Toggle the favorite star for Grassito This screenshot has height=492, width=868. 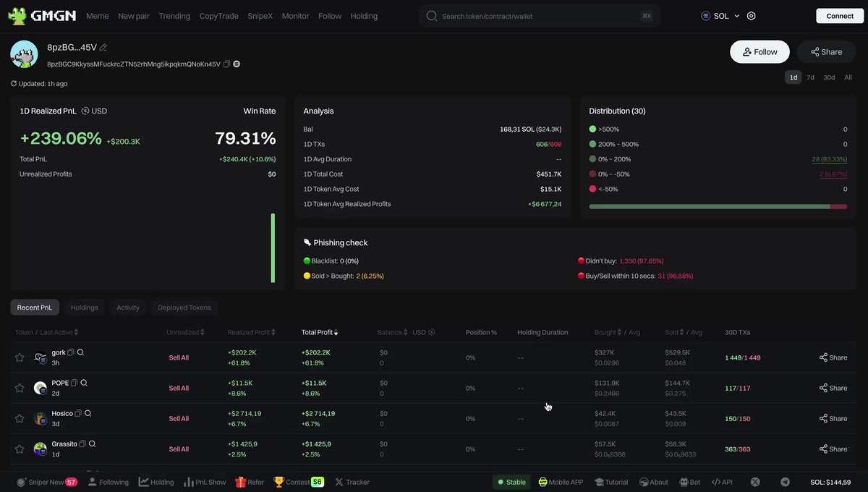tap(20, 449)
